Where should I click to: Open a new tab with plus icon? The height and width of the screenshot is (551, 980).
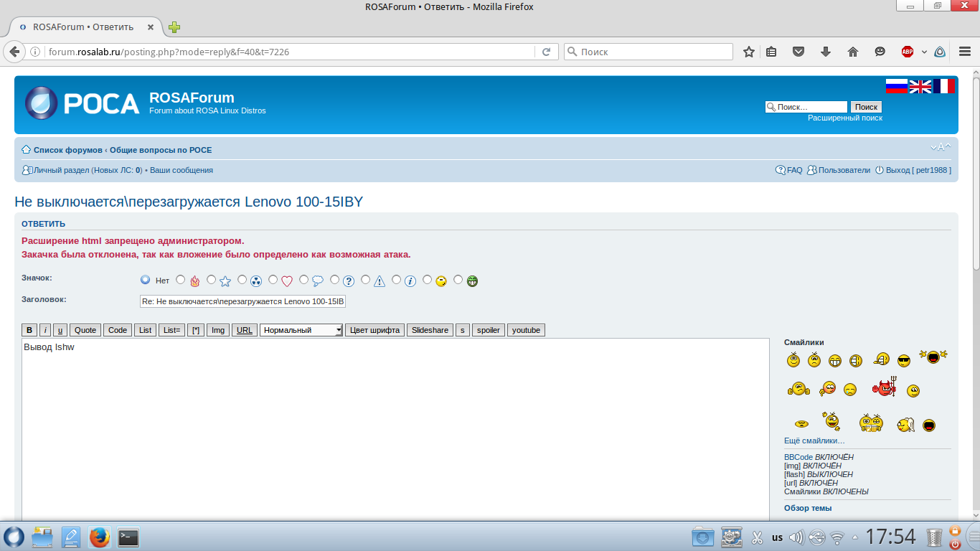tap(174, 27)
